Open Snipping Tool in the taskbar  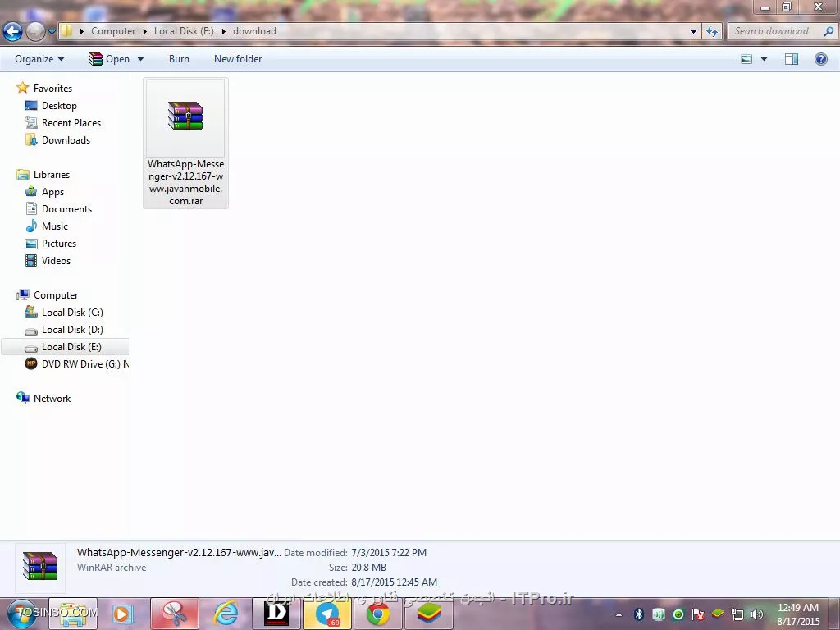pos(174,614)
